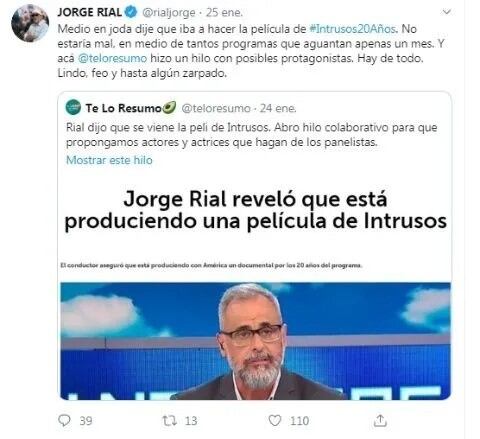Open the tweet options chevron menu
Screen dimensions: 480x439
click(x=446, y=12)
